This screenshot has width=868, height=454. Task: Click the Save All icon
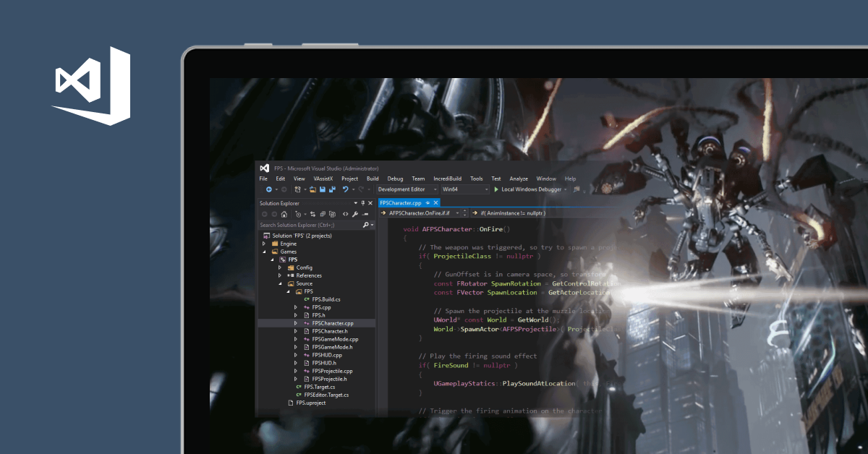tap(331, 189)
